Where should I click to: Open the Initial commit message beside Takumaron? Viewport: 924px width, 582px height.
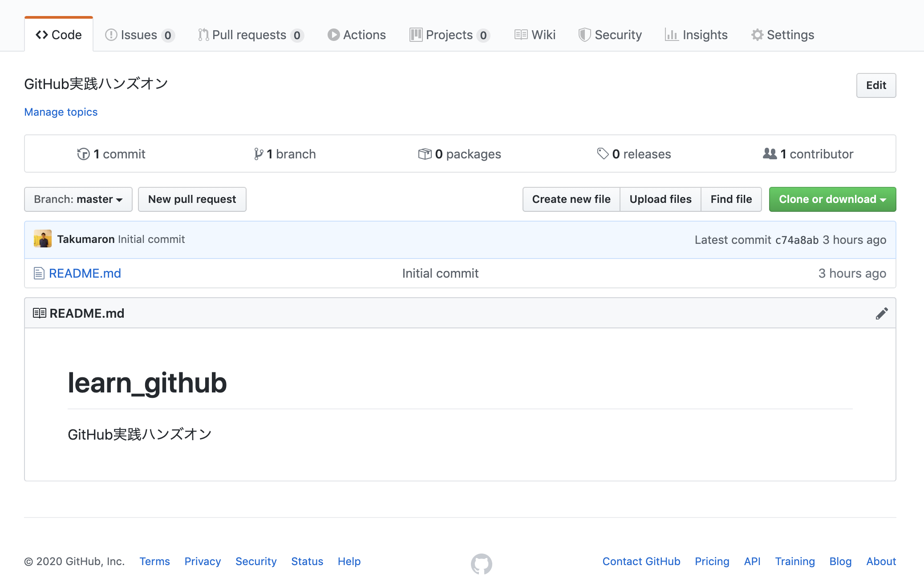tap(151, 239)
